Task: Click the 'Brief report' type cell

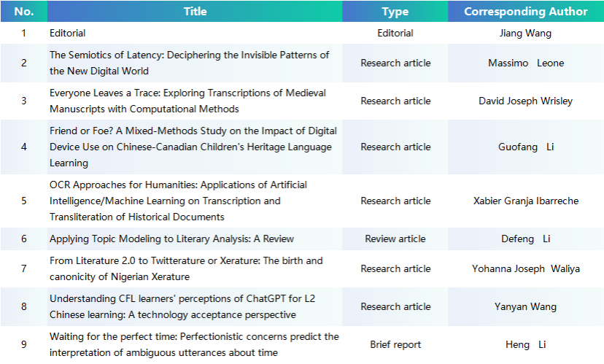Action: [x=395, y=344]
